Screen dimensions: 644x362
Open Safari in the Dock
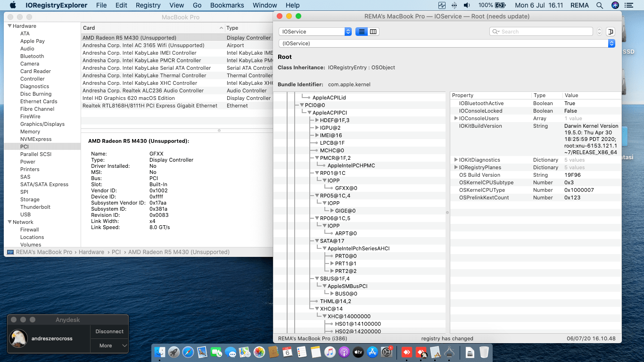click(x=188, y=352)
